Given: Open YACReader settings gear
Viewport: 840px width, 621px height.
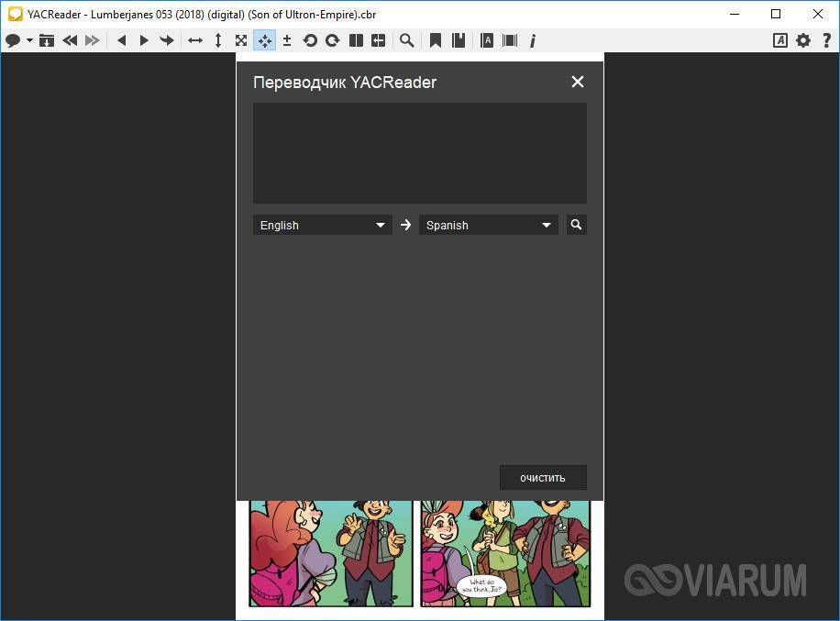Looking at the screenshot, I should 803,40.
